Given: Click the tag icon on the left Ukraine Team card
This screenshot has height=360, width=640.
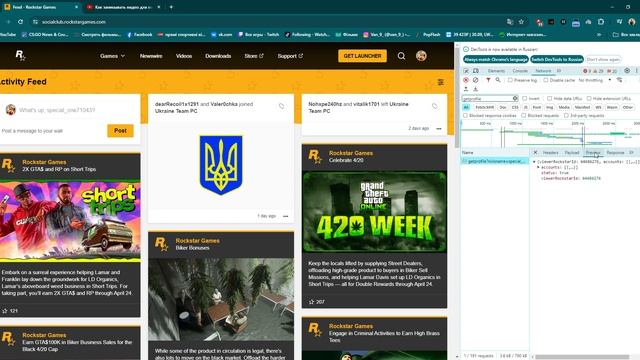Looking at the screenshot, I should [435, 106].
